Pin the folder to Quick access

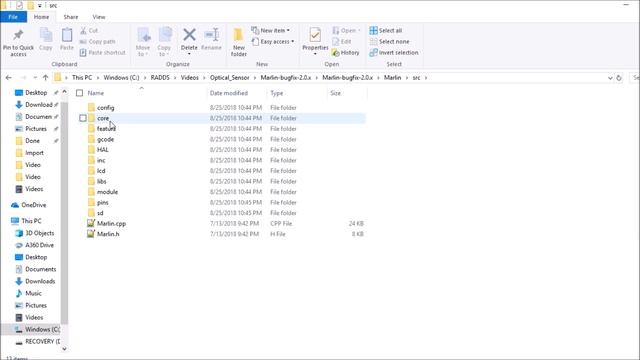[18, 42]
